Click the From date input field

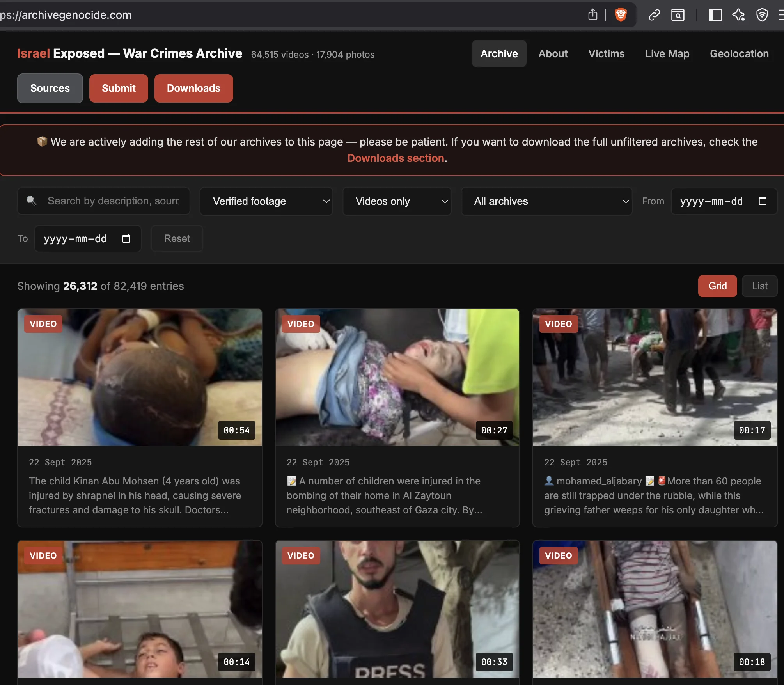724,201
